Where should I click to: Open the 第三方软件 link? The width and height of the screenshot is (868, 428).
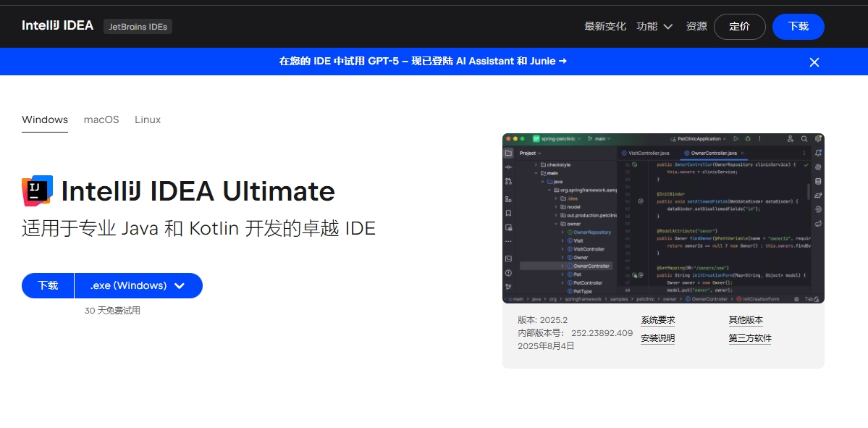[750, 338]
